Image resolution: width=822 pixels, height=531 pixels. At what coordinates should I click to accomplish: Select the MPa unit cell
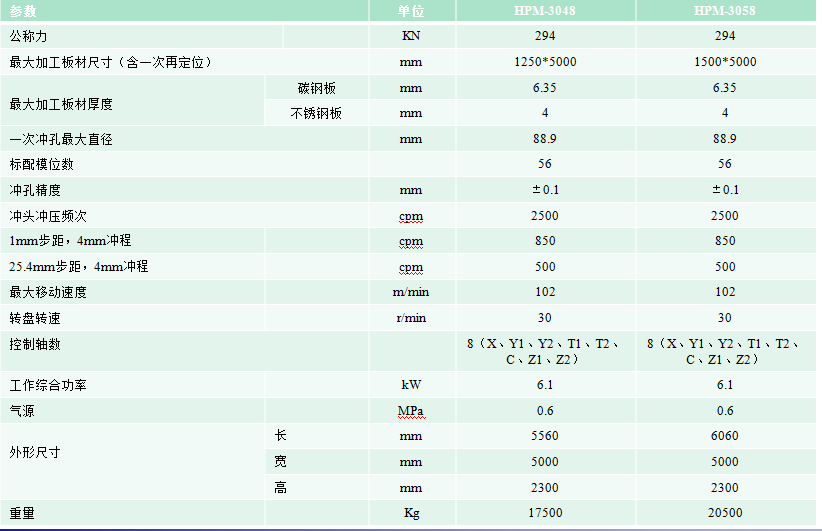pos(410,411)
